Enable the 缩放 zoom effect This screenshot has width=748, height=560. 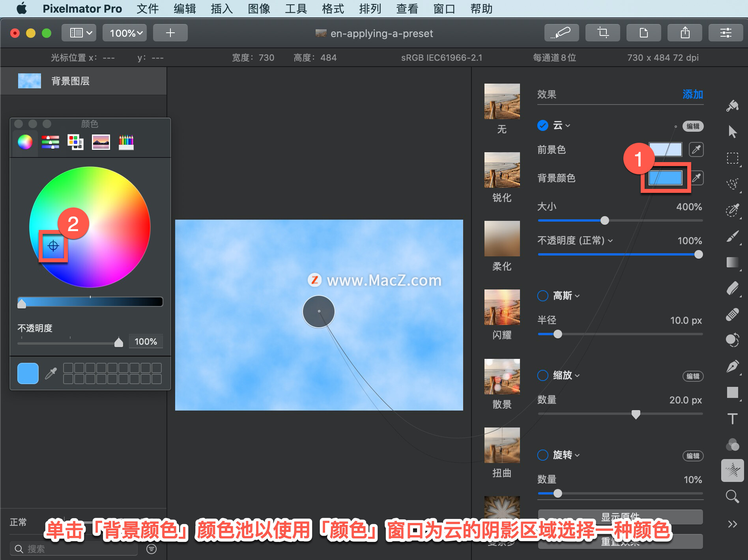tap(543, 375)
